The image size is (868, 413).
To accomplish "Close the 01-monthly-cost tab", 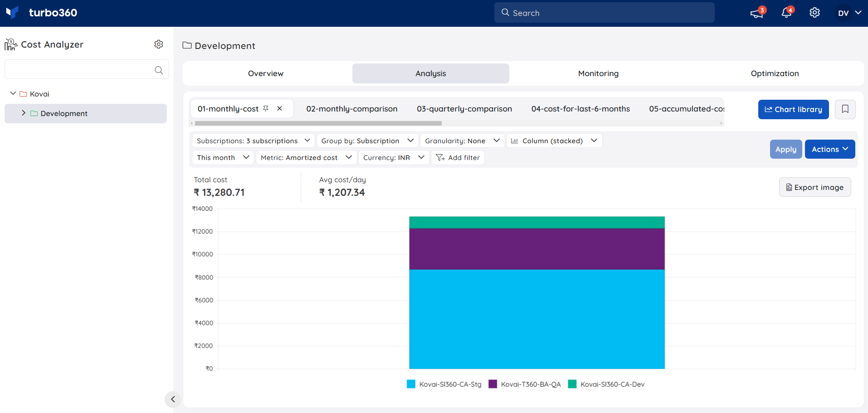I will click(x=280, y=108).
